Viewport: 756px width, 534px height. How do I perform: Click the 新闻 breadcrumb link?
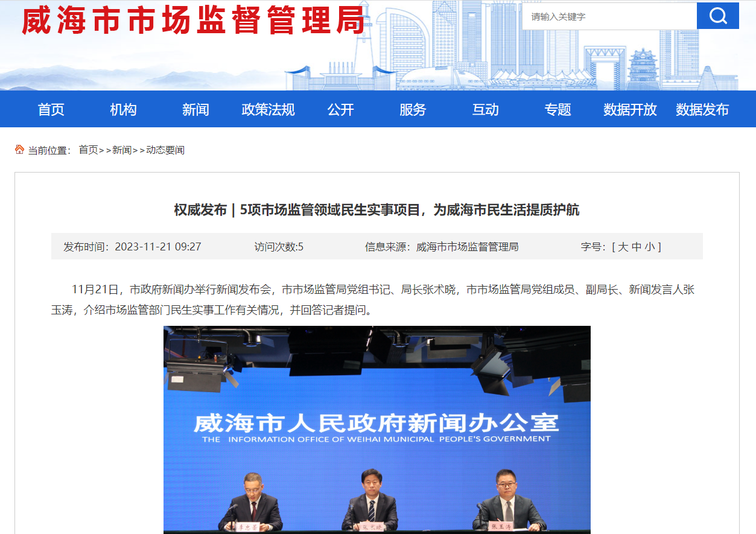pos(121,150)
